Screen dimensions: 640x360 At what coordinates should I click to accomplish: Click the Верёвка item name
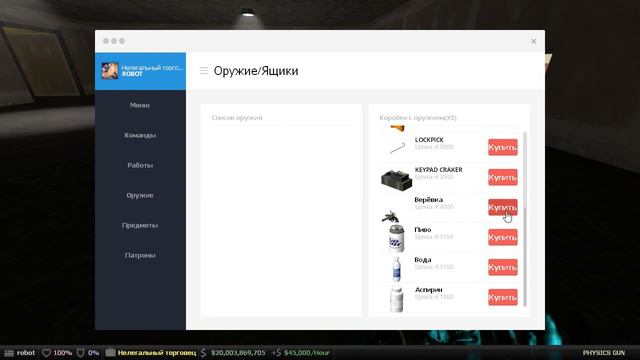429,200
